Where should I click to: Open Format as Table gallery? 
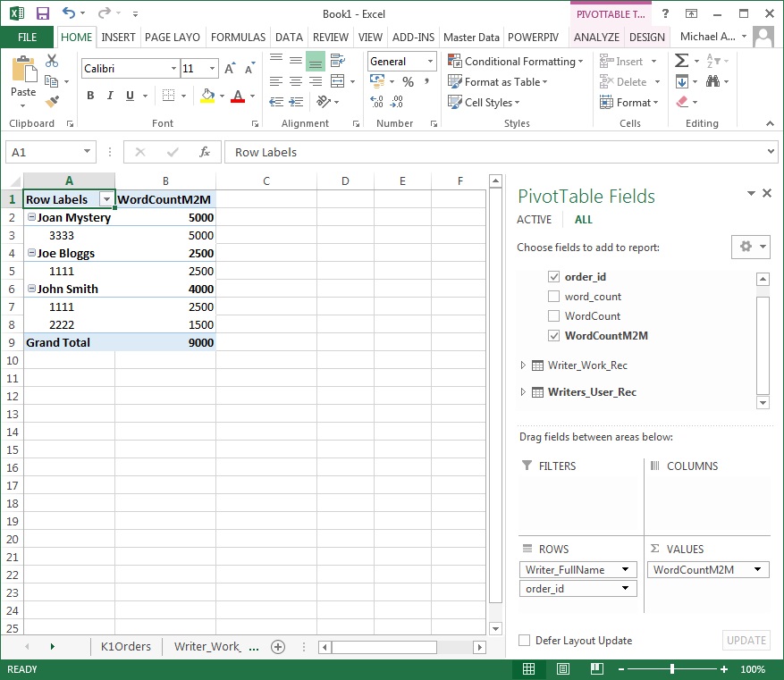(x=498, y=81)
